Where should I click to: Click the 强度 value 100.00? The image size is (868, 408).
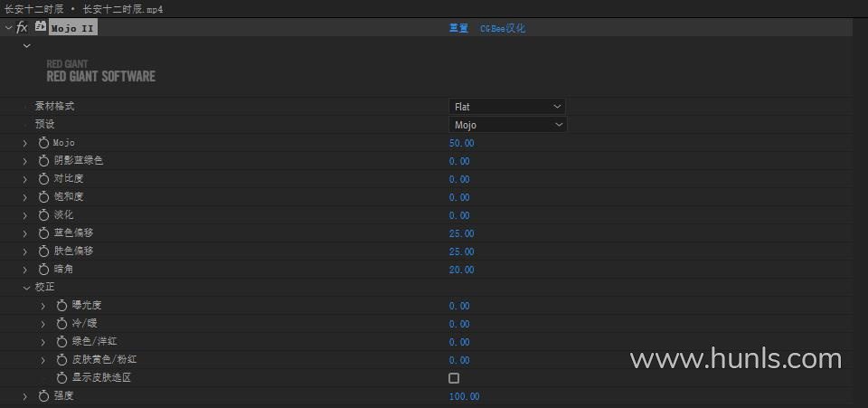464,396
